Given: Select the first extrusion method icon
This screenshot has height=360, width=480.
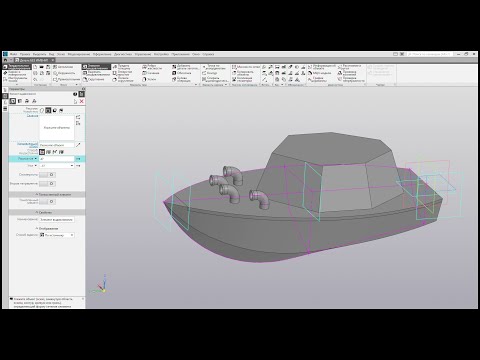Looking at the screenshot, I should tap(42, 152).
